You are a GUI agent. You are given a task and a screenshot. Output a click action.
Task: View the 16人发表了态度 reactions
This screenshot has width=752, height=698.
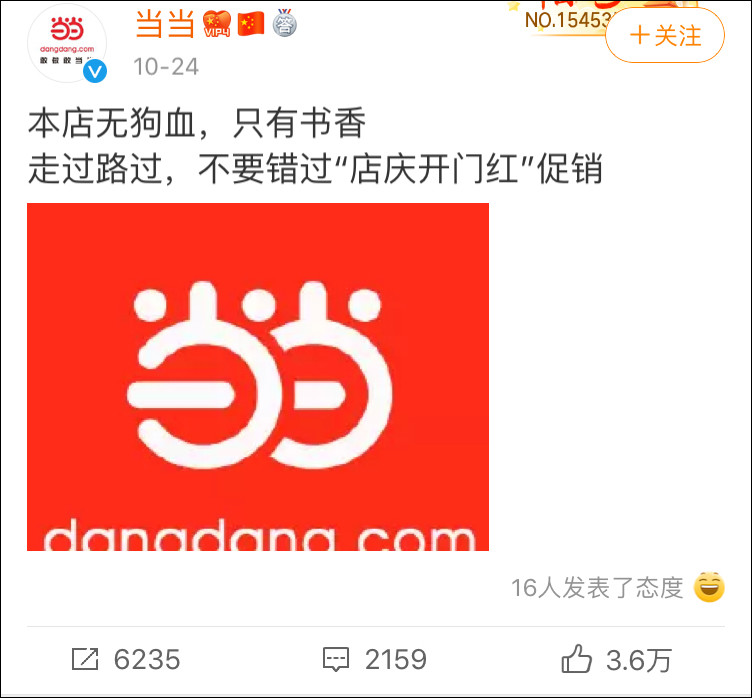pos(597,588)
